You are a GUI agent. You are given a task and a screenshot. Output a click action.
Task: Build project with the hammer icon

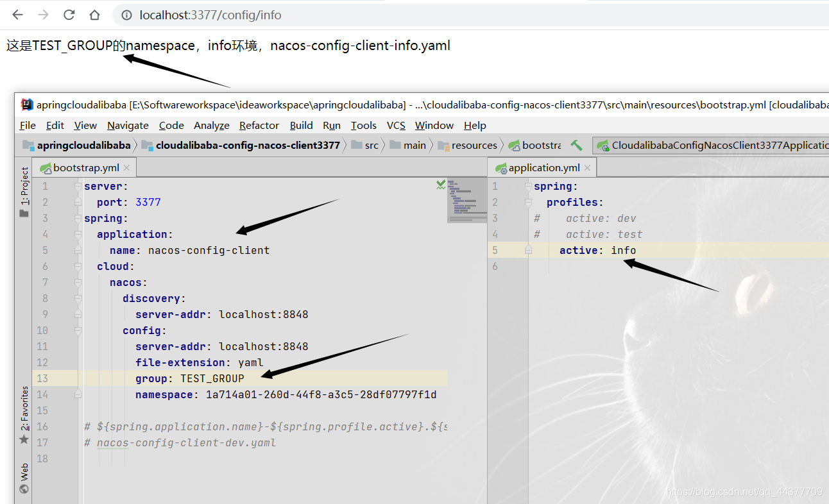[x=576, y=146]
